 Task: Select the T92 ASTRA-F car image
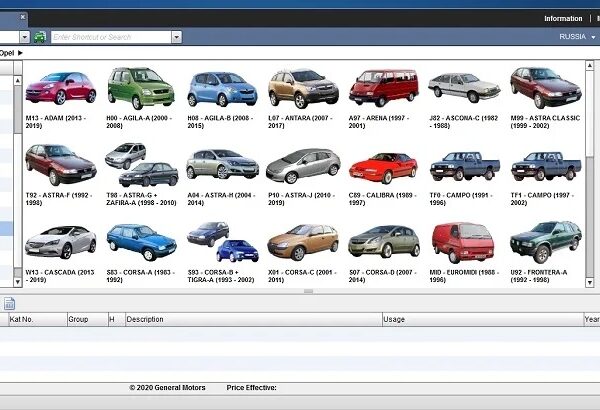point(60,165)
